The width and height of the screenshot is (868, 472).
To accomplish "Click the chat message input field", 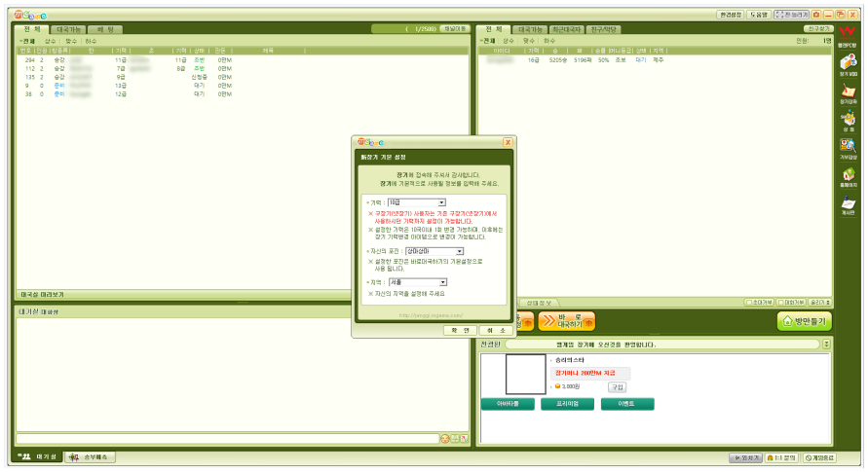I will (x=228, y=439).
